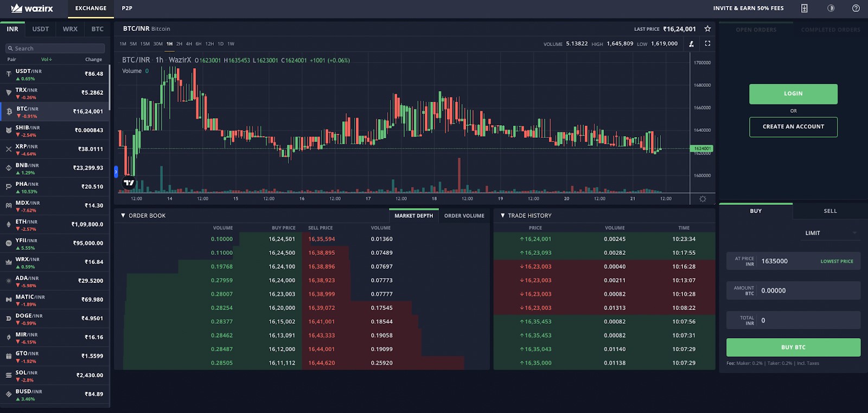Open chart settings gear icon
The image size is (868, 413).
click(x=703, y=199)
